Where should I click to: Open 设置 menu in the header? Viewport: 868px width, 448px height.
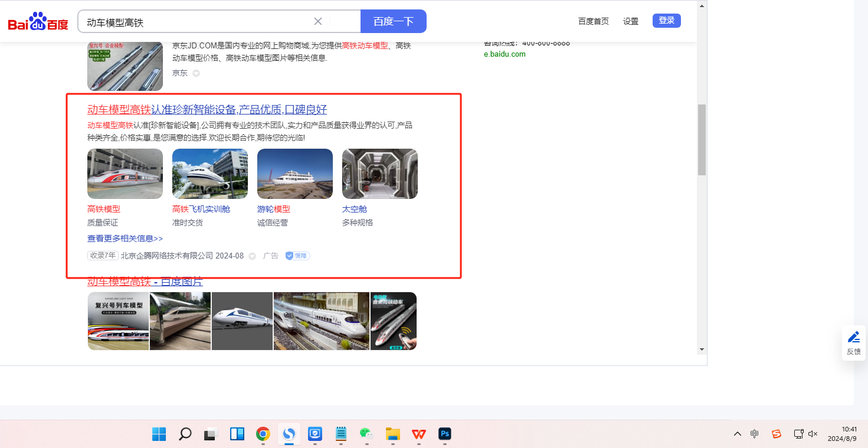click(631, 21)
